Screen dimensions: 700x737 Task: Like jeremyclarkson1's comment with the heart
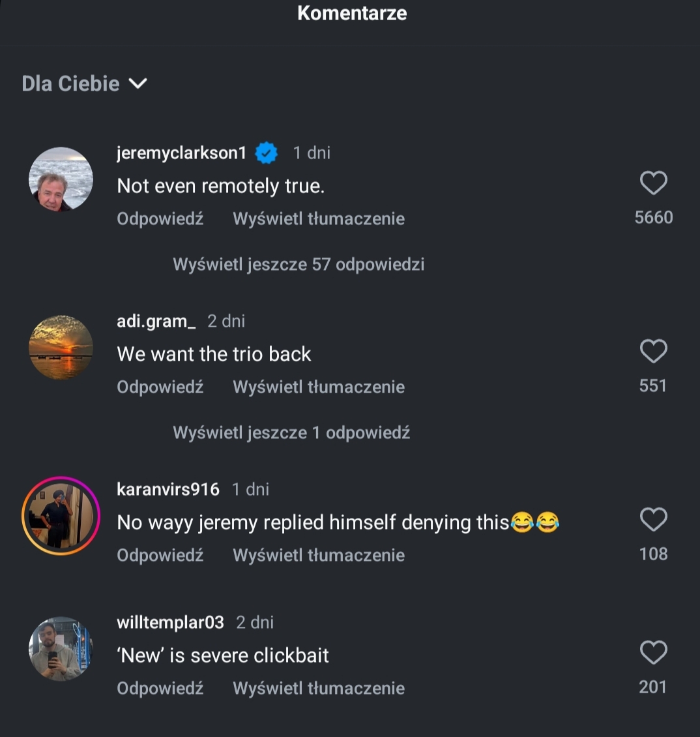(653, 184)
